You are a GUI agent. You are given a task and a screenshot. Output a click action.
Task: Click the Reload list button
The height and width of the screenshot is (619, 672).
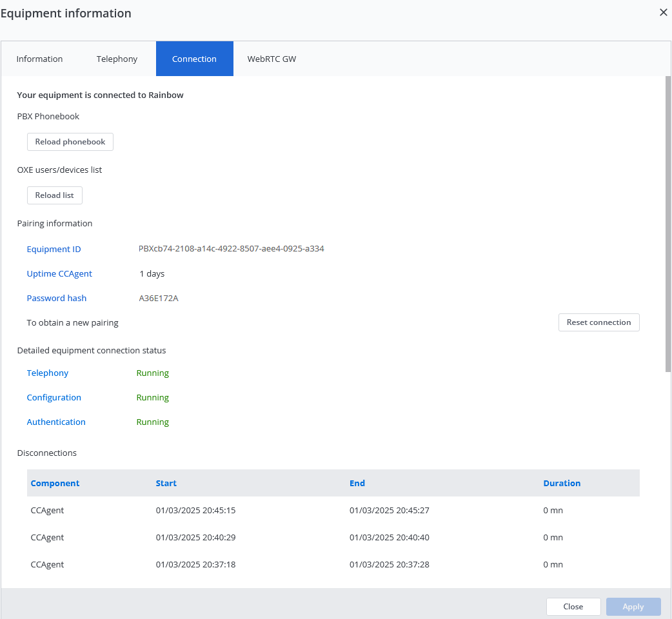pos(54,195)
